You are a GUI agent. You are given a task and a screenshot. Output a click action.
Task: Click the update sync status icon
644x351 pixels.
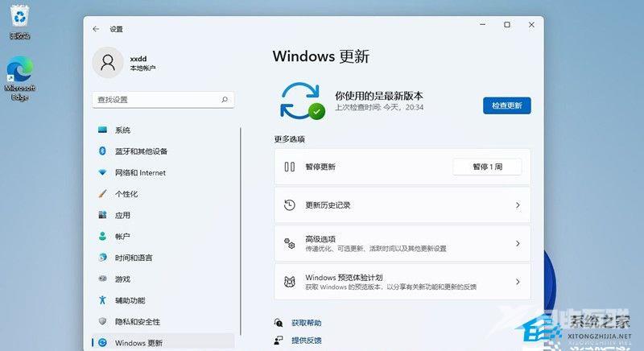coord(302,101)
